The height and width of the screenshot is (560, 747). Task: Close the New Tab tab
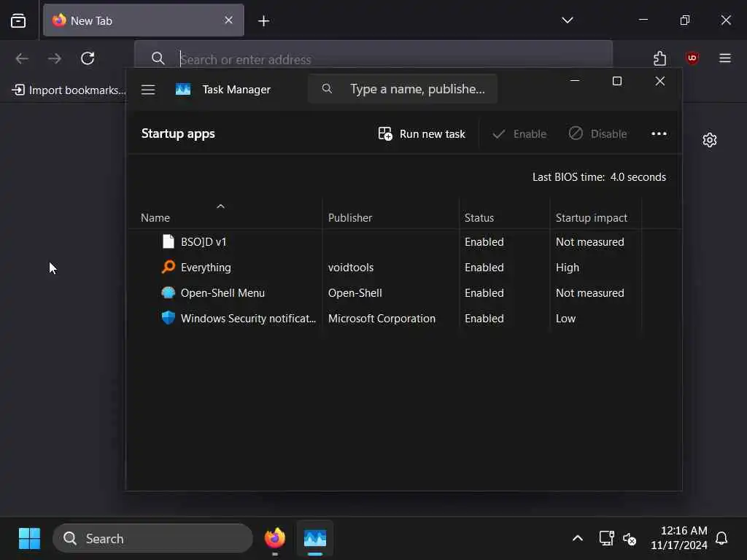pos(228,20)
